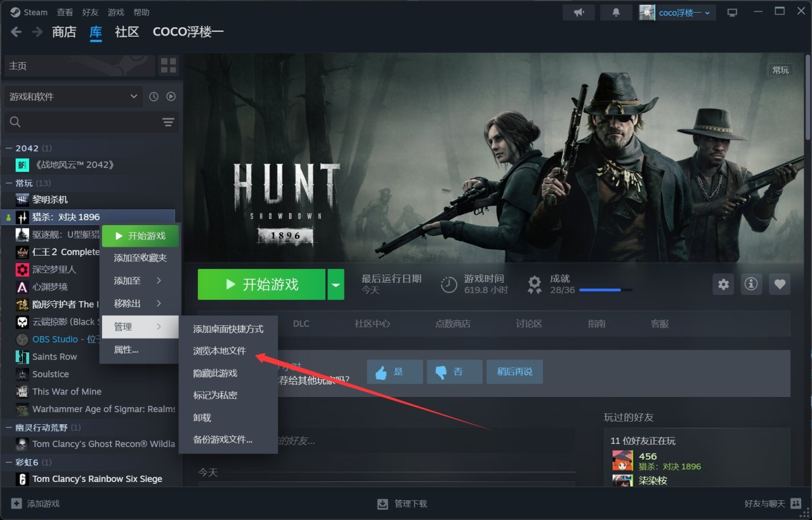Click the game info icon
The width and height of the screenshot is (812, 520).
(751, 284)
